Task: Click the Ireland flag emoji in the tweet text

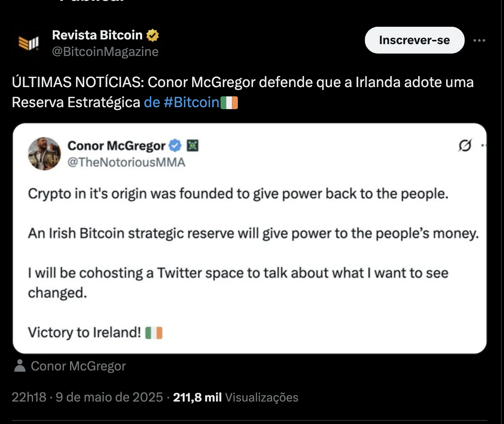Action: click(x=230, y=102)
